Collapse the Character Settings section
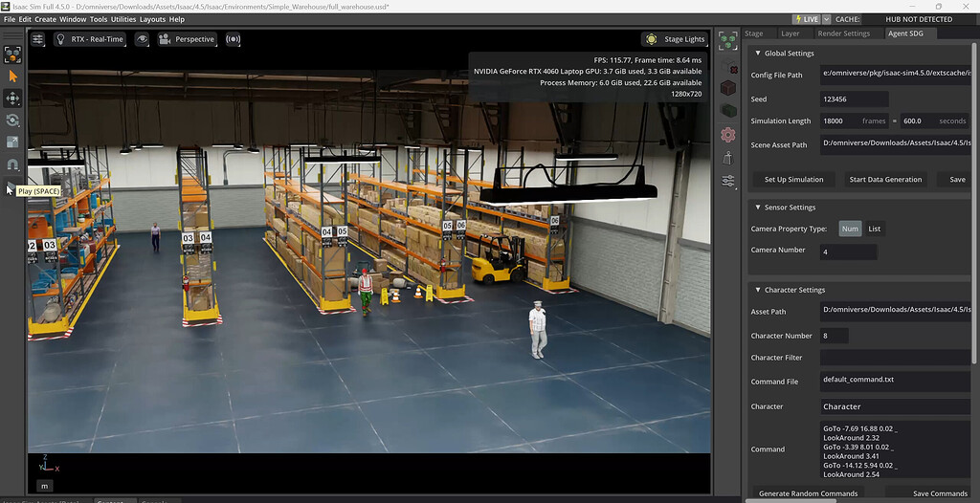The height and width of the screenshot is (503, 980). tap(758, 290)
